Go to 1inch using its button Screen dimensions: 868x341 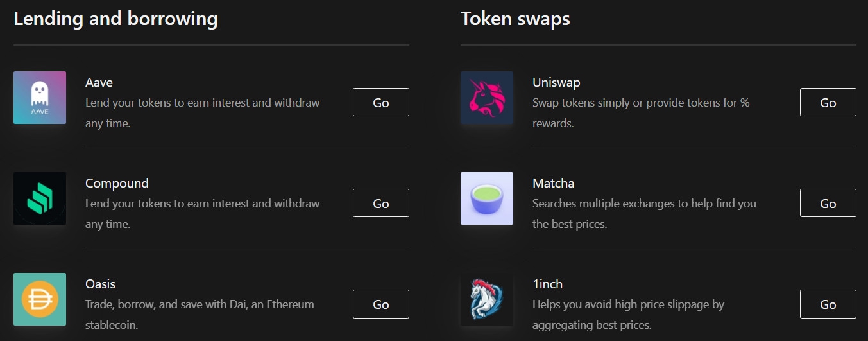click(x=828, y=304)
